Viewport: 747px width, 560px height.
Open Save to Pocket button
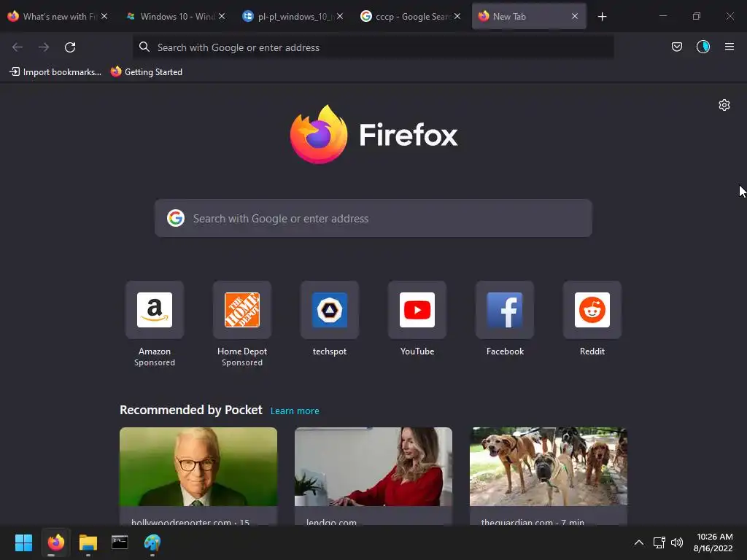click(x=676, y=47)
